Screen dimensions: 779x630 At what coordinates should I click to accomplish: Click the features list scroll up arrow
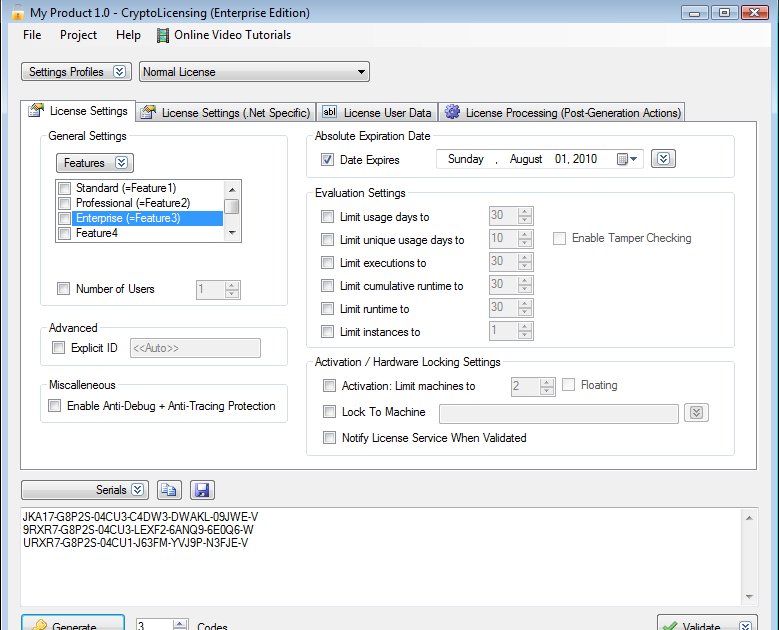(x=232, y=190)
